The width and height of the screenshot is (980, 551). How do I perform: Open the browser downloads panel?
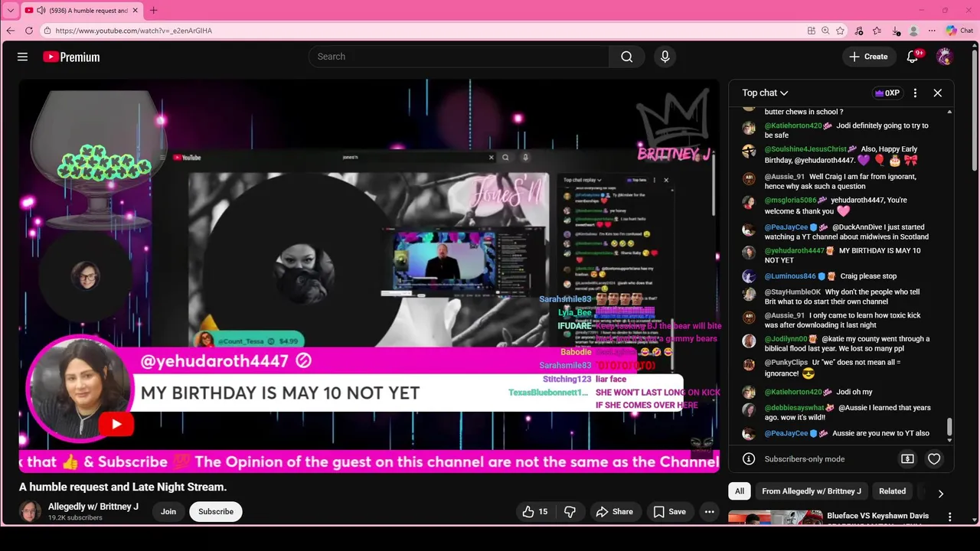[x=896, y=31]
